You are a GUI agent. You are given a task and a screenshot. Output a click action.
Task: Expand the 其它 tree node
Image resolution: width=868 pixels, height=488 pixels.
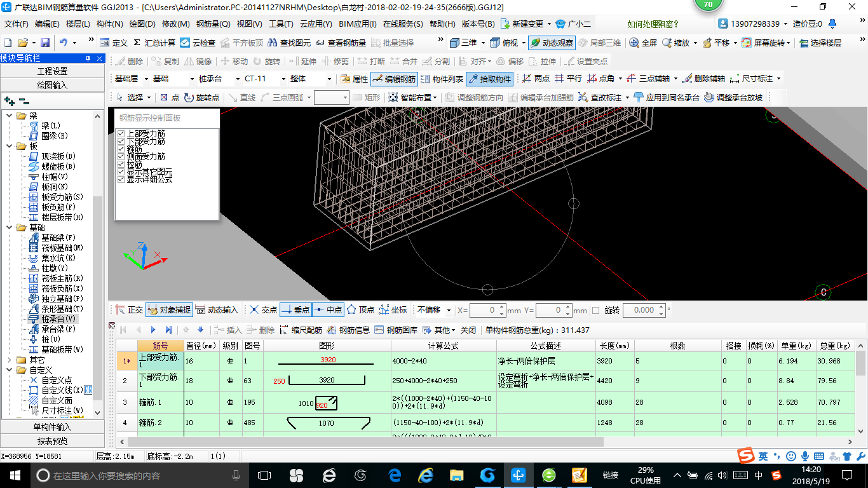click(x=8, y=360)
